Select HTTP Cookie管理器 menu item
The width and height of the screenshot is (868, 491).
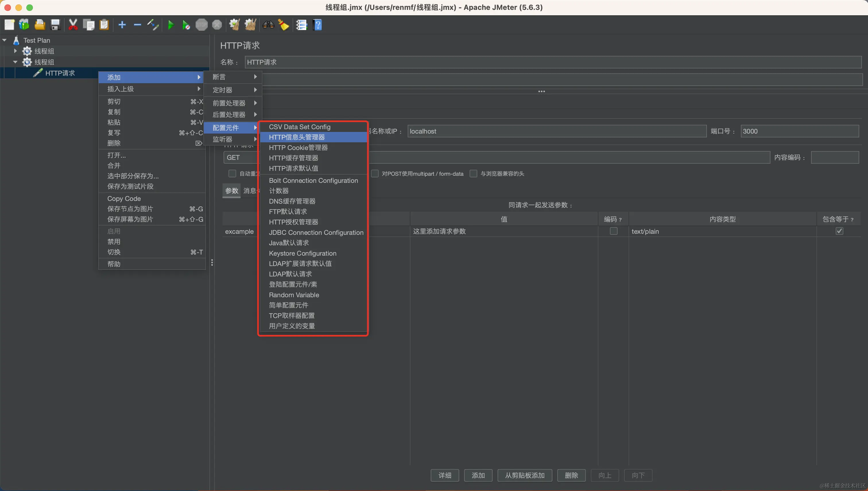(313, 148)
